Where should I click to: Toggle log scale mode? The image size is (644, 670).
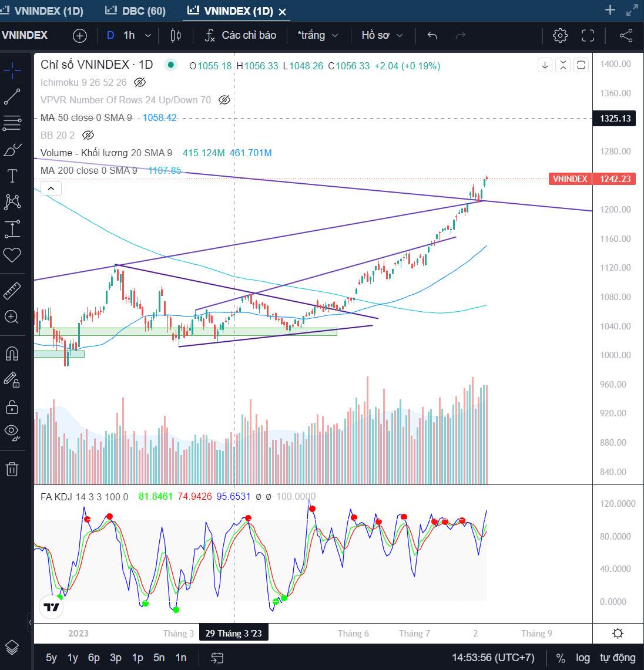[582, 658]
